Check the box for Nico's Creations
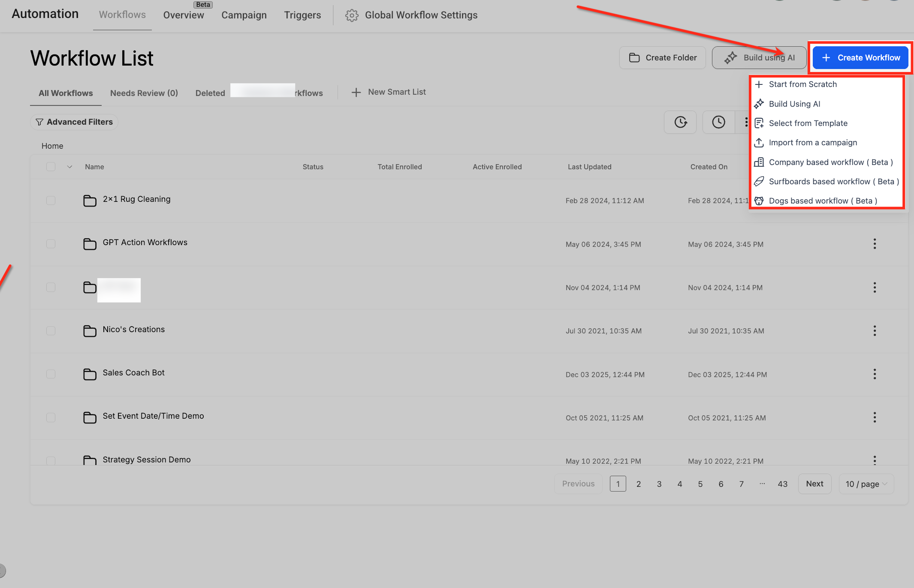The width and height of the screenshot is (914, 588). point(51,330)
